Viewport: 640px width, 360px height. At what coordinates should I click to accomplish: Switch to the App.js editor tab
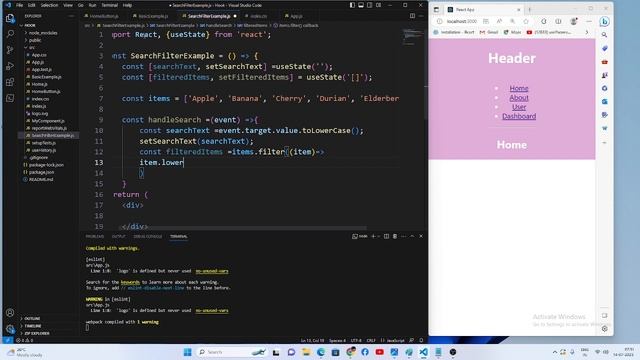tap(296, 16)
